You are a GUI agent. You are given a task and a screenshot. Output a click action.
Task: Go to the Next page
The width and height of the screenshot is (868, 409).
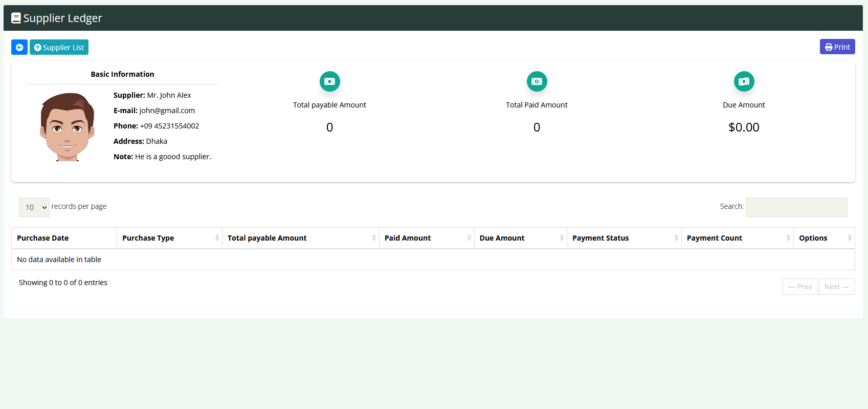coord(836,287)
